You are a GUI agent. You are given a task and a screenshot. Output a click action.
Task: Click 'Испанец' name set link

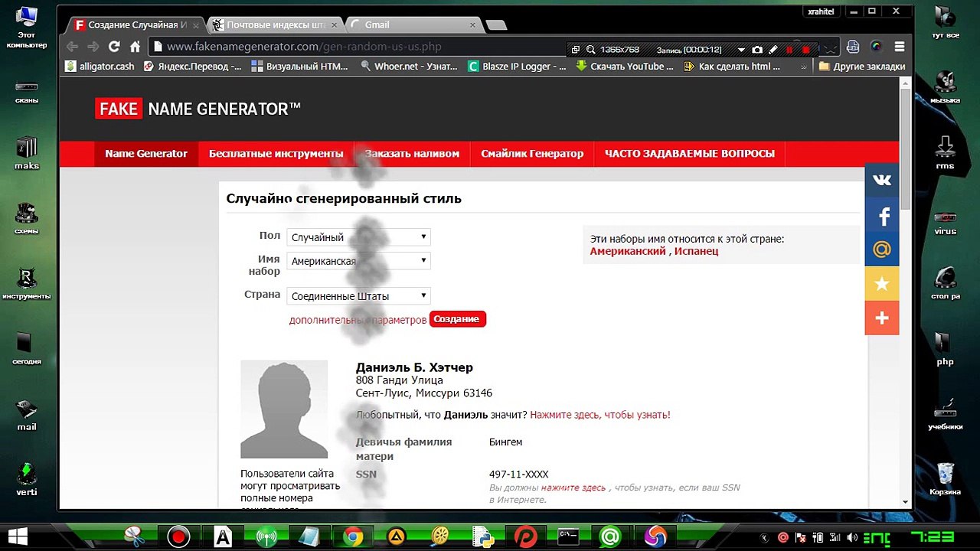tap(696, 251)
